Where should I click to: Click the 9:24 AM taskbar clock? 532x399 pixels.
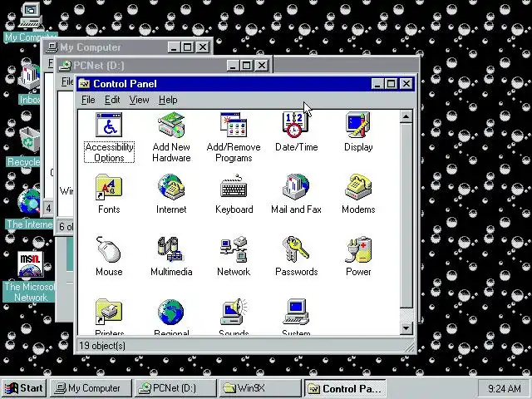tap(505, 388)
